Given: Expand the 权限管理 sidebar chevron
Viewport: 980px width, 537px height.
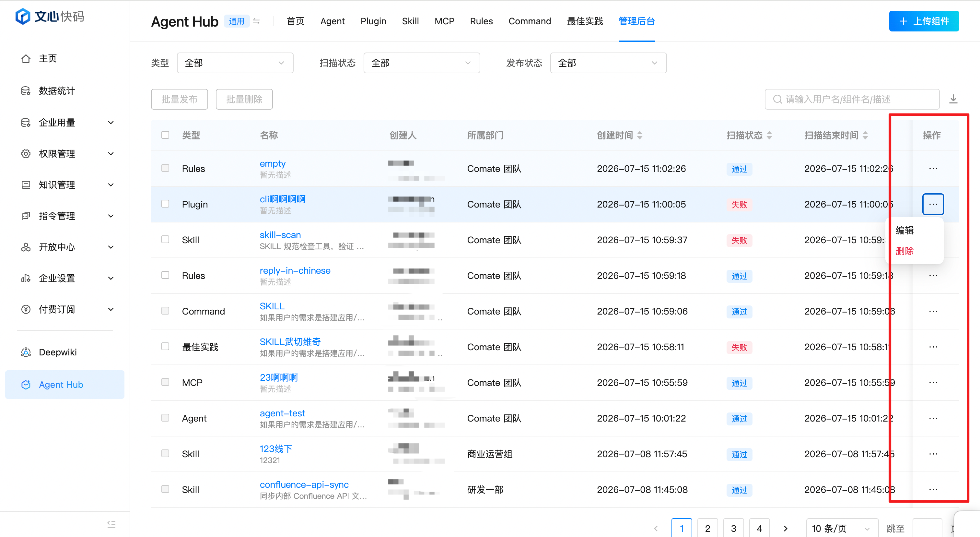Looking at the screenshot, I should coord(111,154).
